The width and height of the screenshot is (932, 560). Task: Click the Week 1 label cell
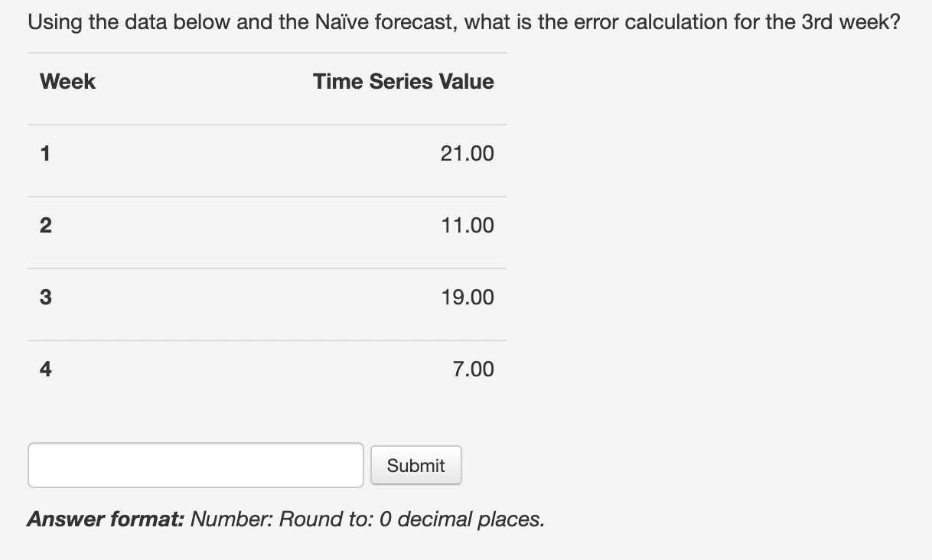click(45, 153)
